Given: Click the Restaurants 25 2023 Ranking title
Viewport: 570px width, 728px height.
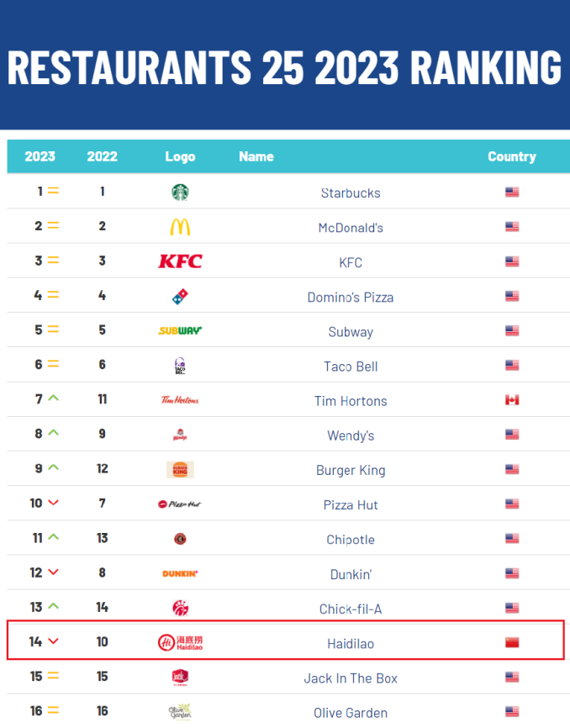Looking at the screenshot, I should 284,67.
